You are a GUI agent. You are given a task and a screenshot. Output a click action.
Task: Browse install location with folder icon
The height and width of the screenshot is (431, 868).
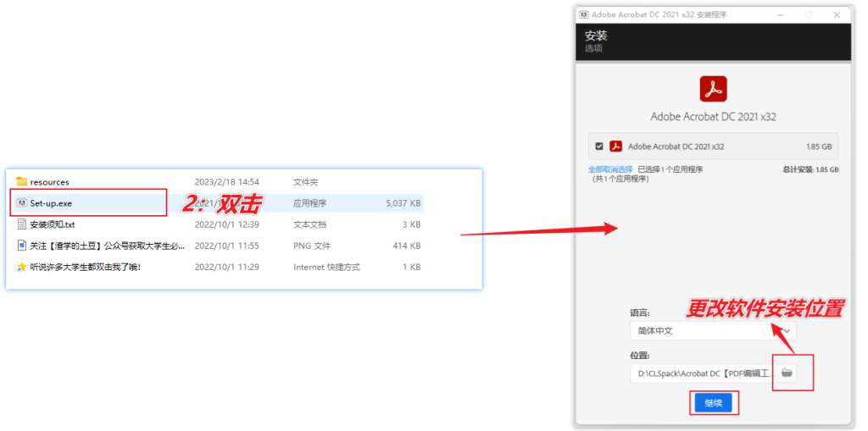[787, 373]
